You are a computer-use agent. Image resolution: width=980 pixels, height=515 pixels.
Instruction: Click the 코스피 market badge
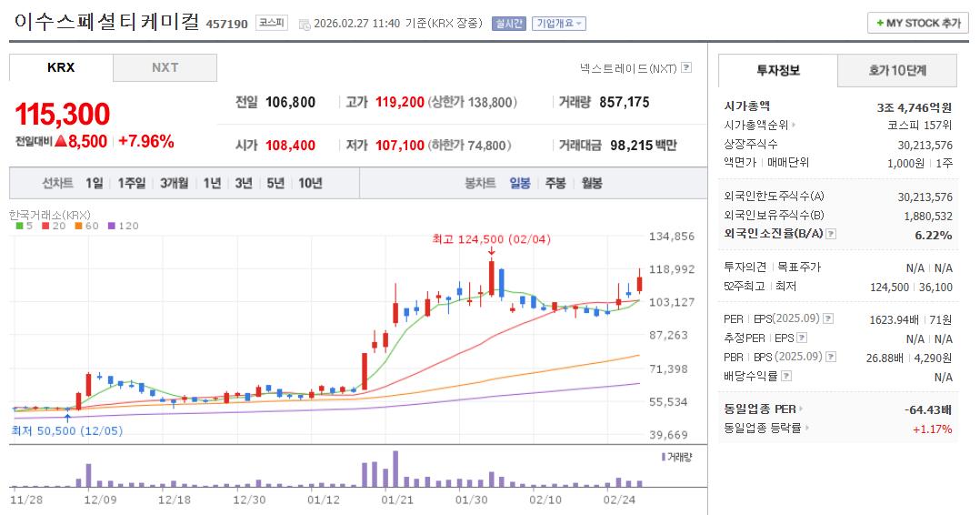(272, 23)
